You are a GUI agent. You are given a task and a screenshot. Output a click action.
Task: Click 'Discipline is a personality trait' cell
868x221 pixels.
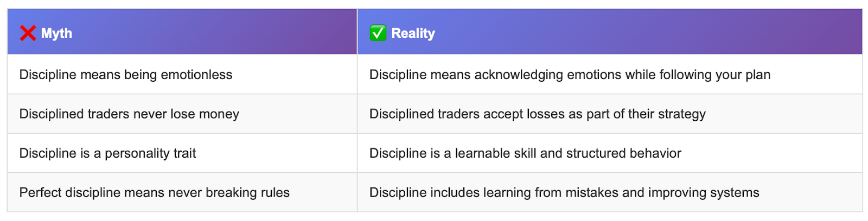(x=182, y=153)
